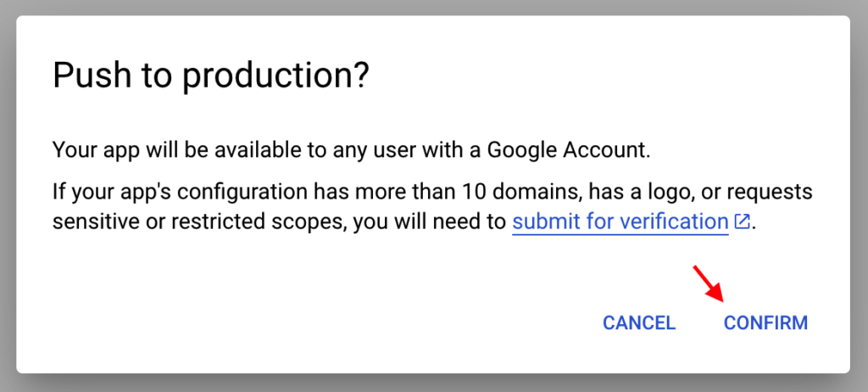Click the CONFIRM button
This screenshot has height=392, width=868.
click(x=765, y=322)
